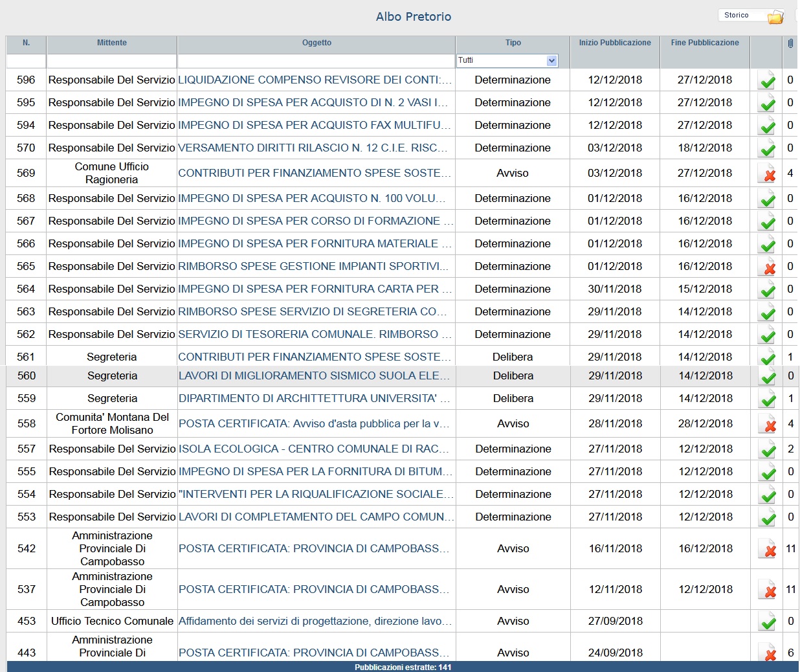800x672 pixels.
Task: Open IMPEGNO DI SPESA PER ACQUISTO DI N. 2 VASI
Action: point(313,102)
